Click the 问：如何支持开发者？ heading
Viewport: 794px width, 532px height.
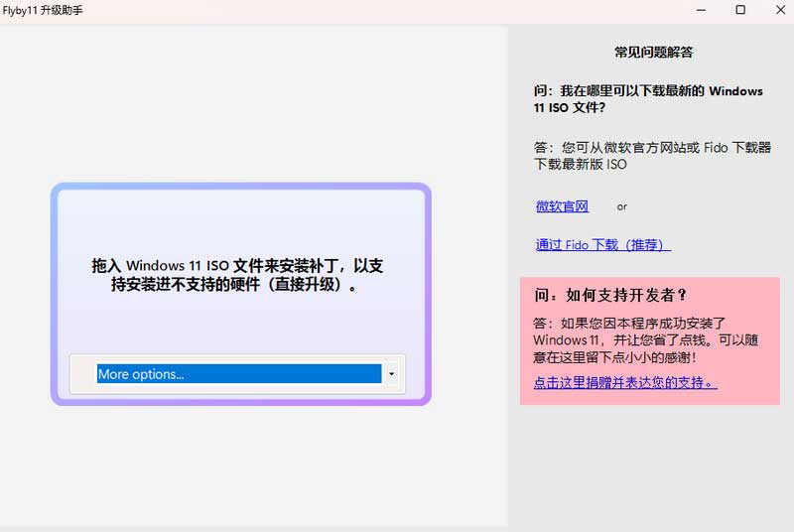point(610,295)
